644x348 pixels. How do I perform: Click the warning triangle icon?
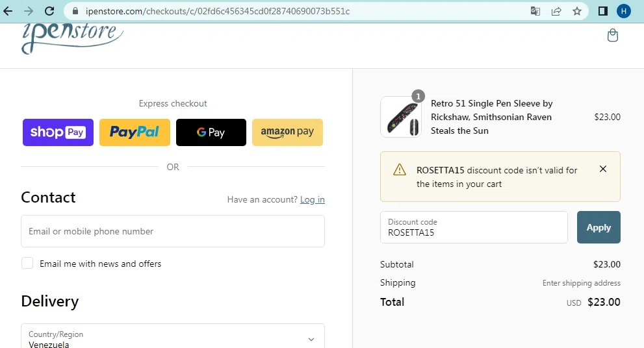coord(399,169)
